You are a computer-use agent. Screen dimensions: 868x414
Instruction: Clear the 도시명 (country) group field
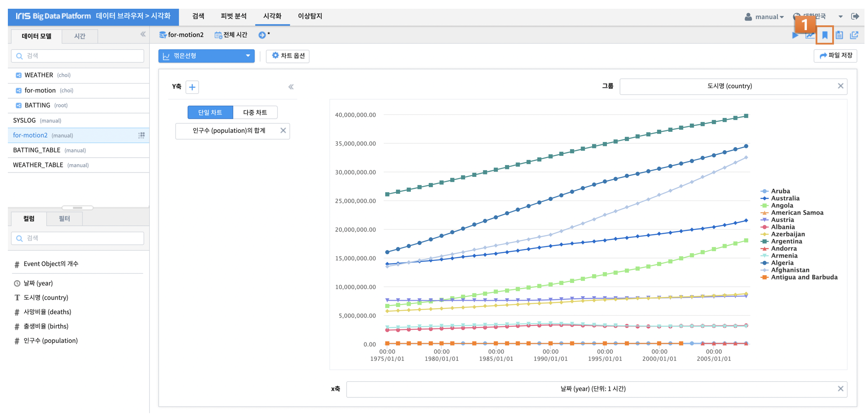coord(840,86)
